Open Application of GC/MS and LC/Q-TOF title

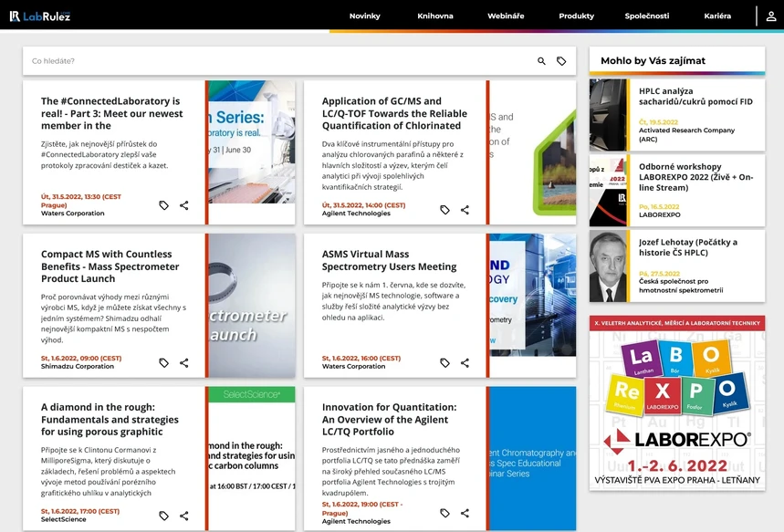(394, 113)
